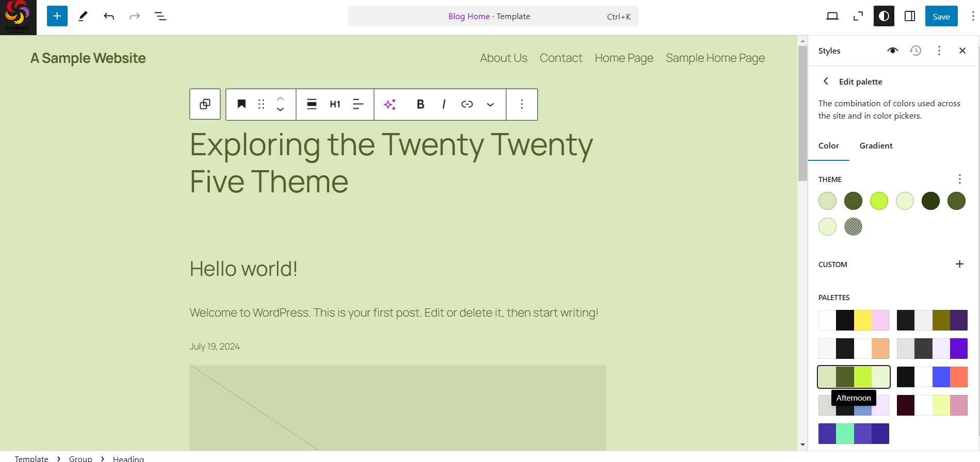
Task: Select the maroon and pink palette
Action: point(932,405)
